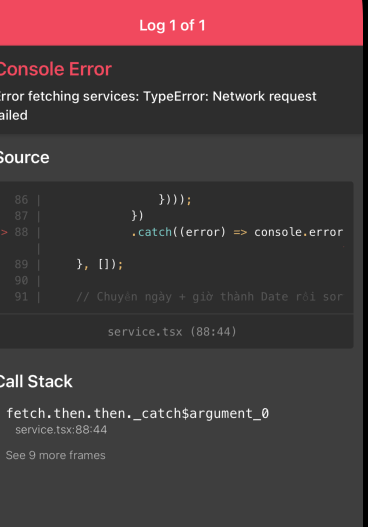This screenshot has width=368, height=527.
Task: Expand the truncated "Network request failed" error message
Action: [158, 106]
